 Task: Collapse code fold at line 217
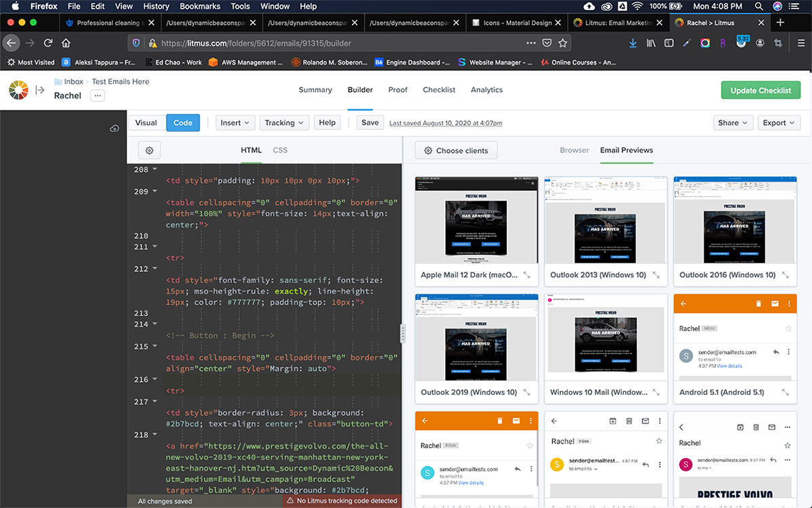[155, 402]
